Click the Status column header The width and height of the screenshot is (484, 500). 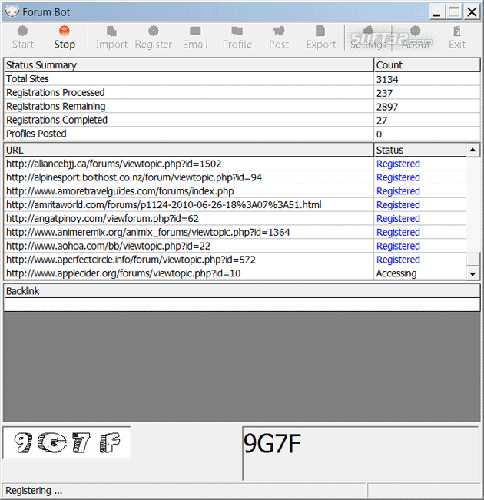click(420, 150)
